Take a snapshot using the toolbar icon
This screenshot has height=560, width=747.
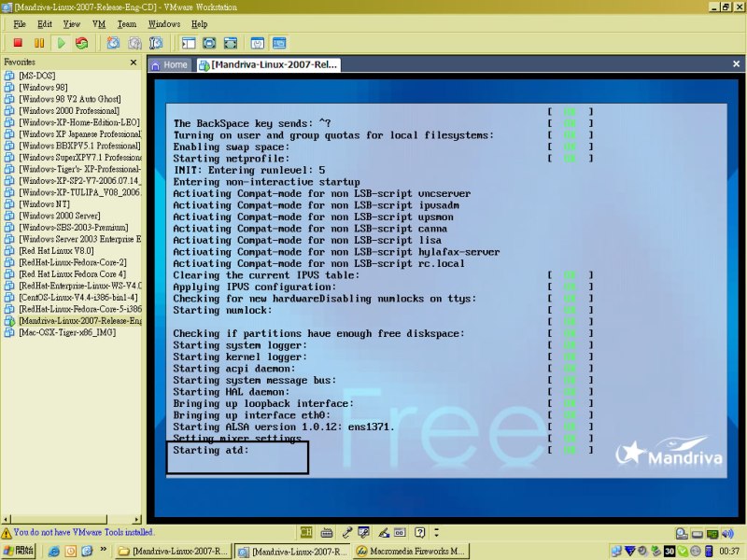(x=113, y=43)
